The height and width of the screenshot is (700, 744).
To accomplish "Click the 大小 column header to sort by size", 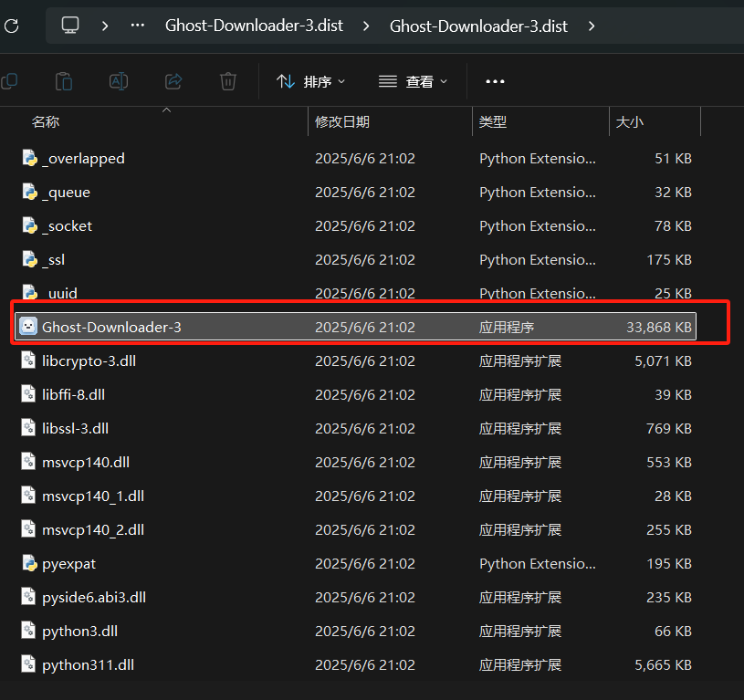I will tap(631, 121).
